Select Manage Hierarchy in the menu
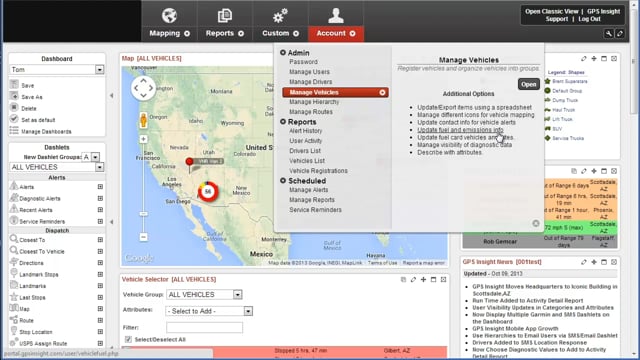 pos(314,102)
